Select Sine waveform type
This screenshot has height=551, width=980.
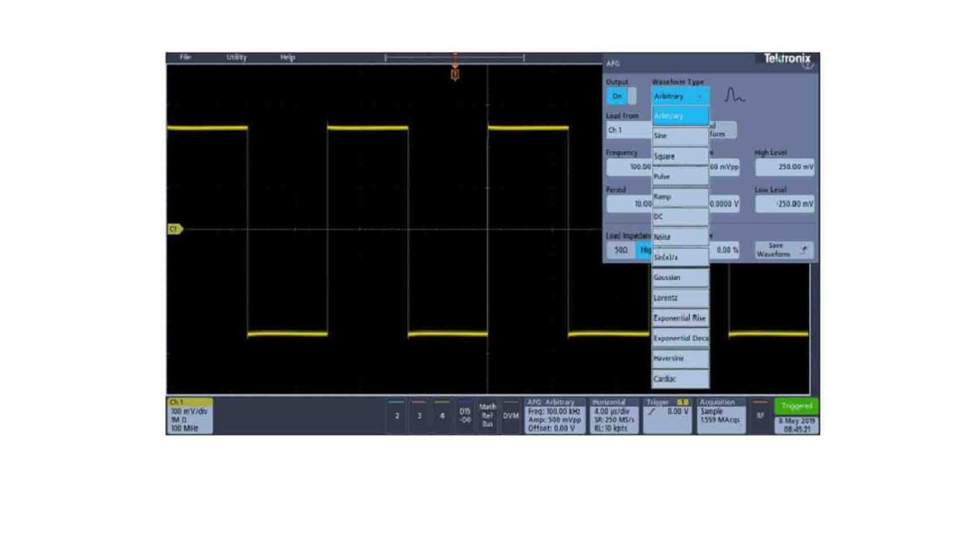click(680, 136)
